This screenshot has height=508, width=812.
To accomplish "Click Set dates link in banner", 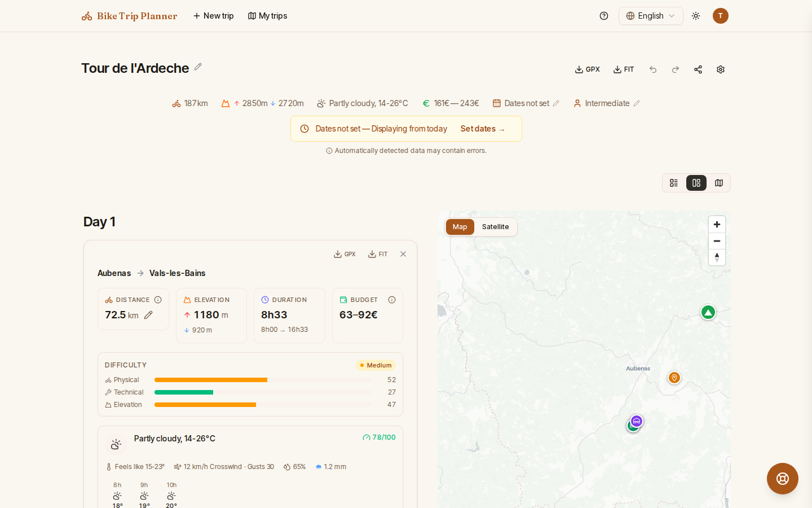I will pyautogui.click(x=483, y=129).
